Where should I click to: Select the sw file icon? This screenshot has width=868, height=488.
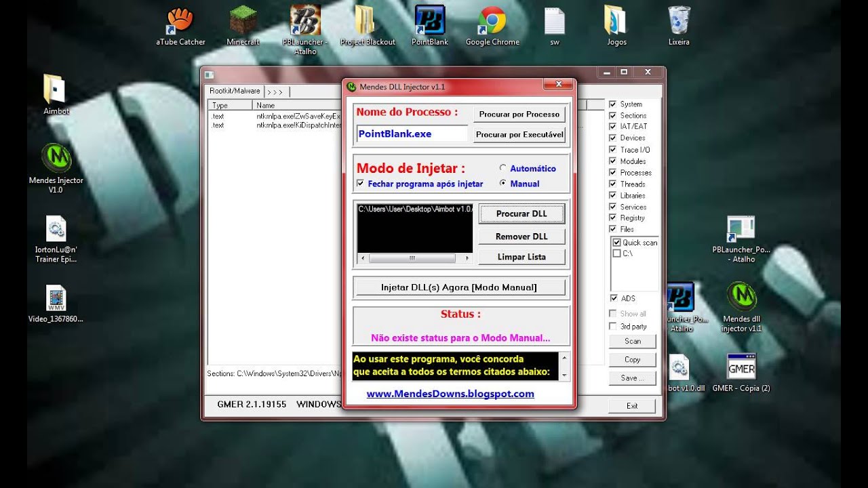tap(555, 26)
